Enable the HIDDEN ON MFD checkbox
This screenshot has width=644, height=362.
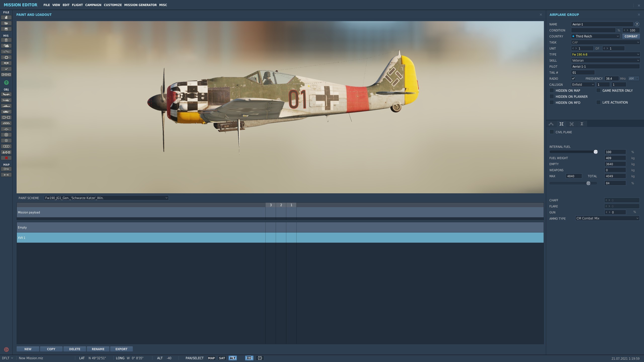tap(552, 102)
